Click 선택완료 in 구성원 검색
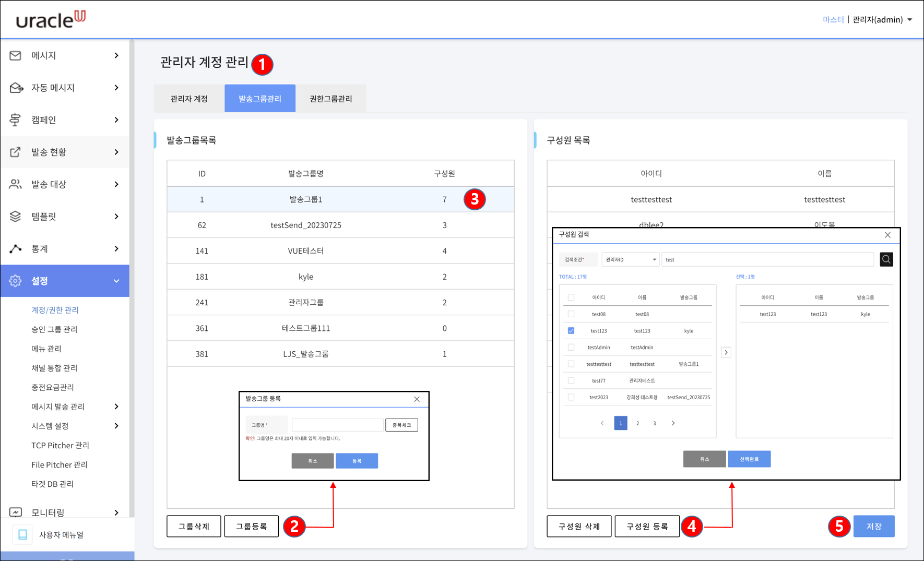The image size is (924, 561). 749,459
